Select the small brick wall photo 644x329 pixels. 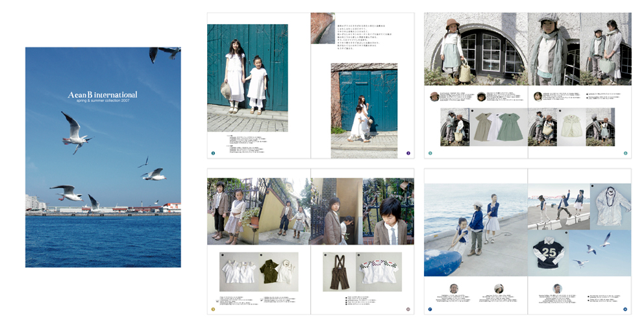[322, 28]
